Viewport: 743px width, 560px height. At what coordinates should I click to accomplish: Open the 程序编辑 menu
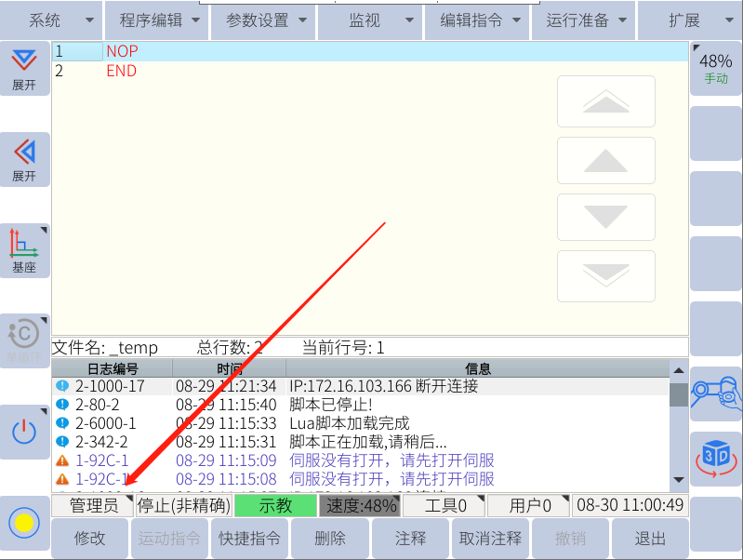click(x=158, y=20)
